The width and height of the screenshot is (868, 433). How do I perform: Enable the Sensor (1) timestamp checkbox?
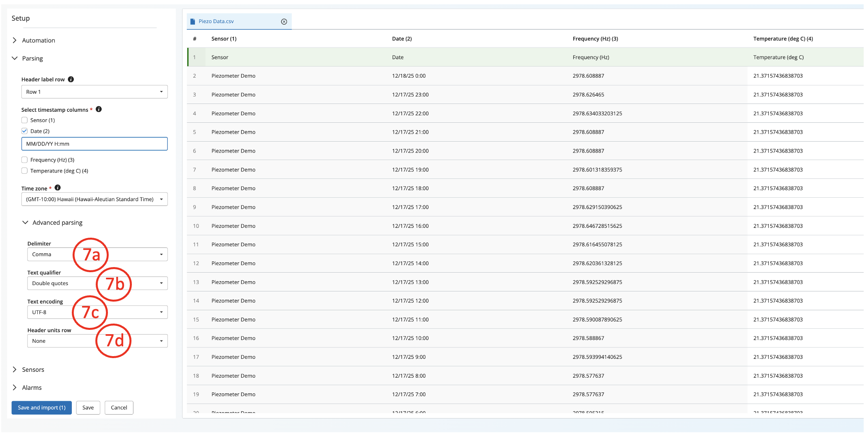point(25,120)
